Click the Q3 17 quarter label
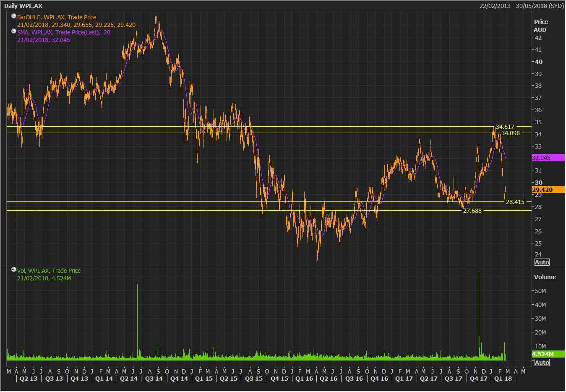The image size is (566, 392). point(454,379)
